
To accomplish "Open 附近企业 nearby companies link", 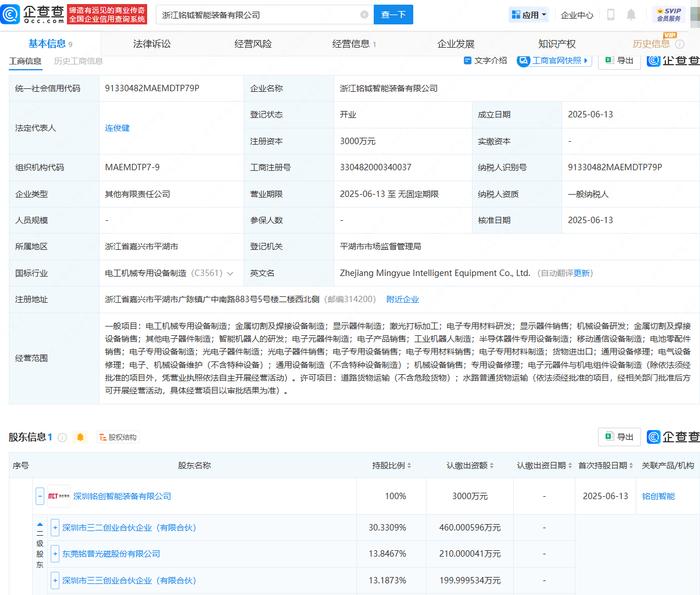I will [402, 299].
